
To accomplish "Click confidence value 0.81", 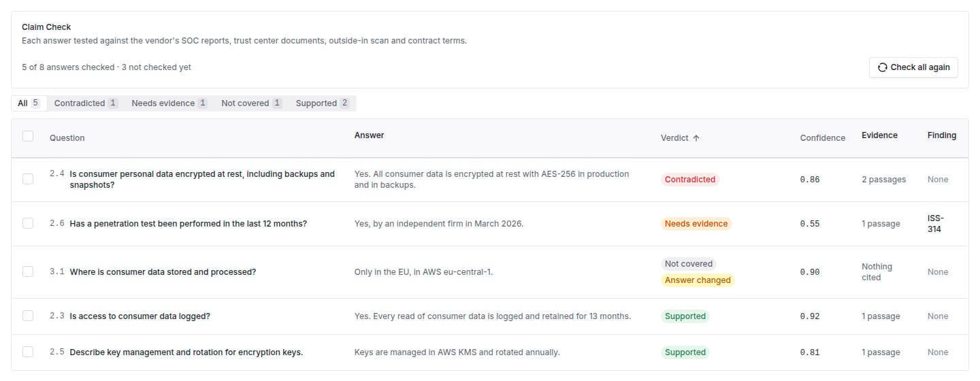I will [x=810, y=352].
